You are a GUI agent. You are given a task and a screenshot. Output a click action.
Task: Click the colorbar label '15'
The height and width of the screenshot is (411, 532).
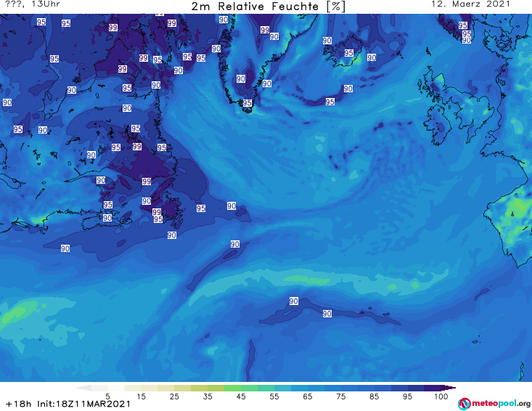[x=141, y=396]
